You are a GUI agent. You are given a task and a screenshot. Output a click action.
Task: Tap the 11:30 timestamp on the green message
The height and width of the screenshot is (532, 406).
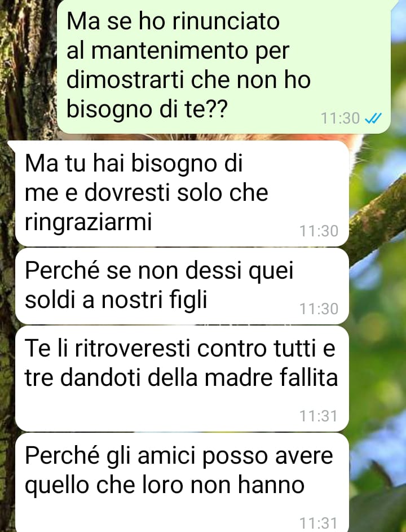[x=340, y=118]
